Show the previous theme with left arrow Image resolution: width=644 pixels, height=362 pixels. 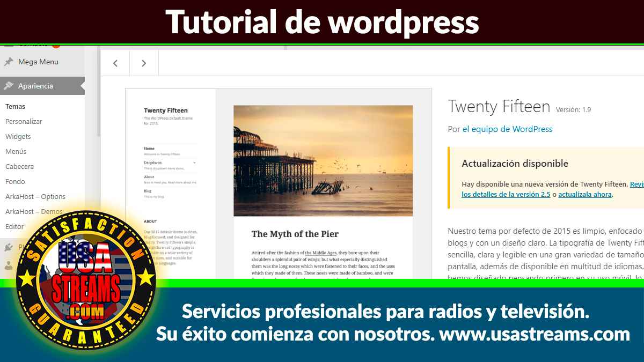pos(115,63)
